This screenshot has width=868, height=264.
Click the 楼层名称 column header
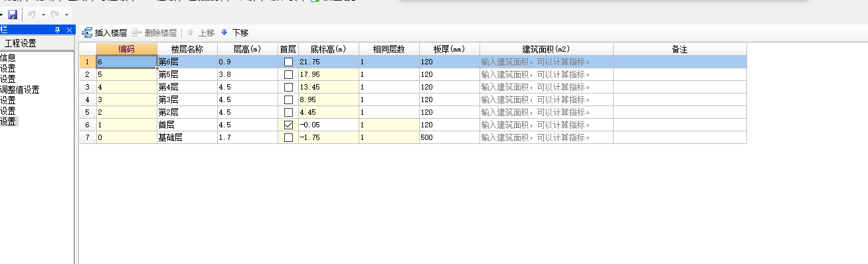[187, 49]
